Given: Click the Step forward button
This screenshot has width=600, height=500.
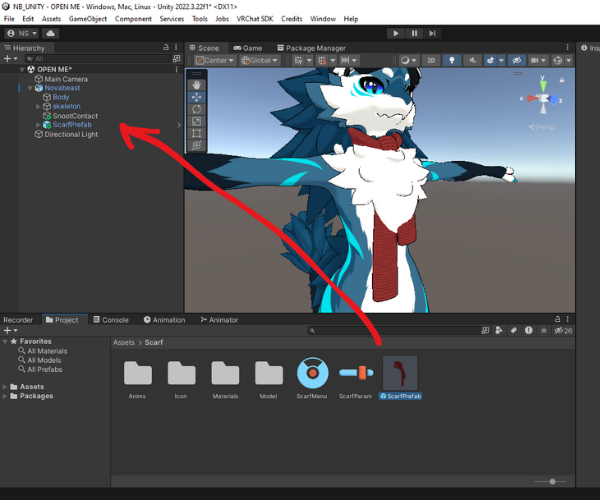Looking at the screenshot, I should pyautogui.click(x=432, y=33).
